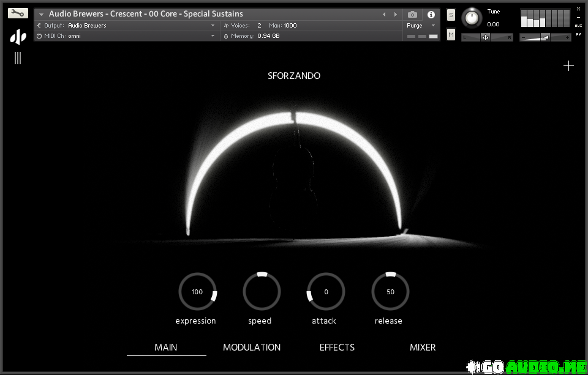
Task: Click the three vertical bars icon
Action: (x=18, y=58)
